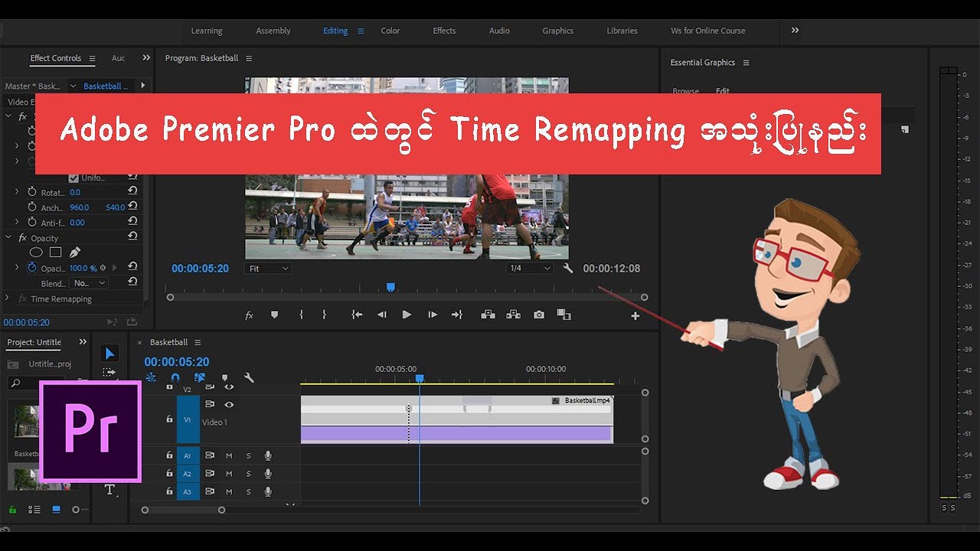
Task: Open the Learning workspace
Action: (x=207, y=31)
